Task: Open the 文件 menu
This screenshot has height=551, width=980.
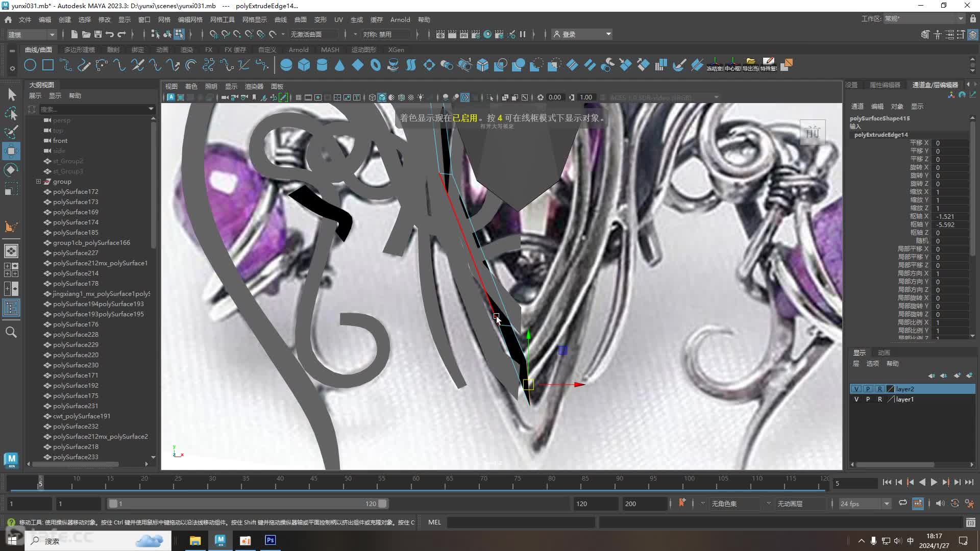Action: tap(24, 19)
